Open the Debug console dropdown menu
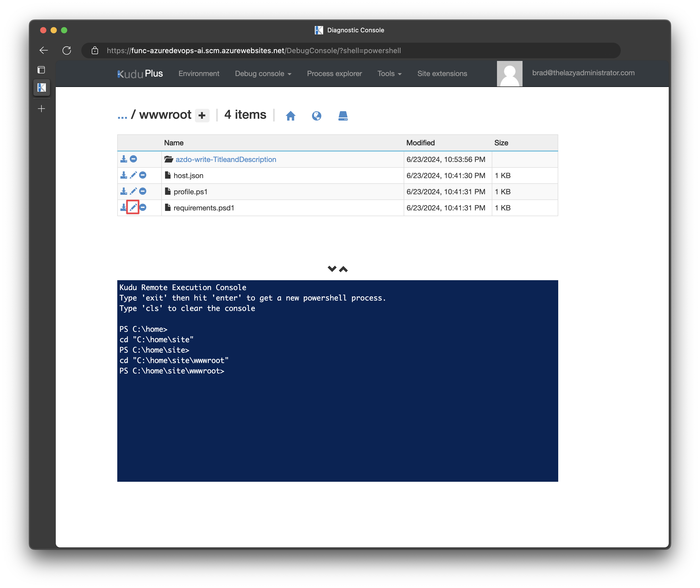The image size is (700, 588). pos(263,74)
